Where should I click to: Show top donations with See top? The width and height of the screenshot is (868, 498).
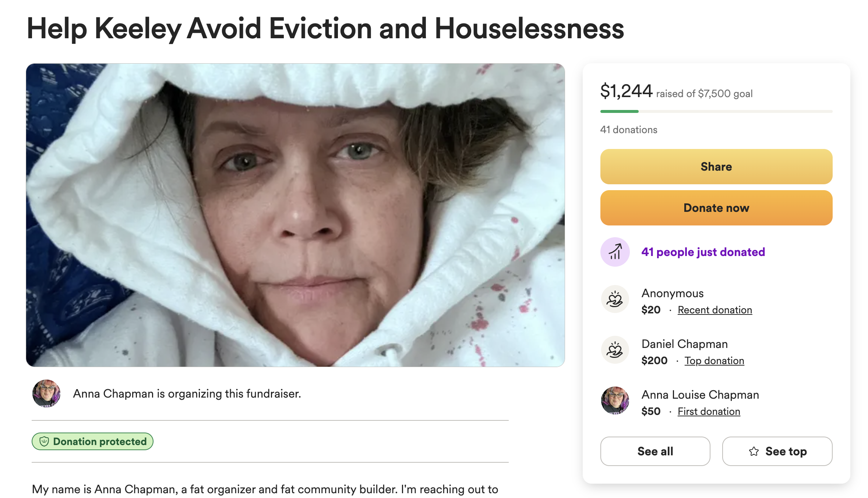pyautogui.click(x=777, y=451)
